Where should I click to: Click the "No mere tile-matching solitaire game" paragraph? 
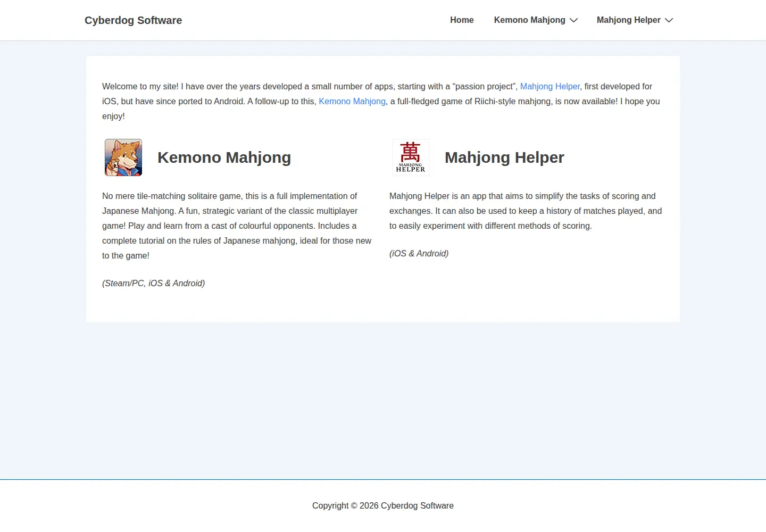[x=237, y=226]
